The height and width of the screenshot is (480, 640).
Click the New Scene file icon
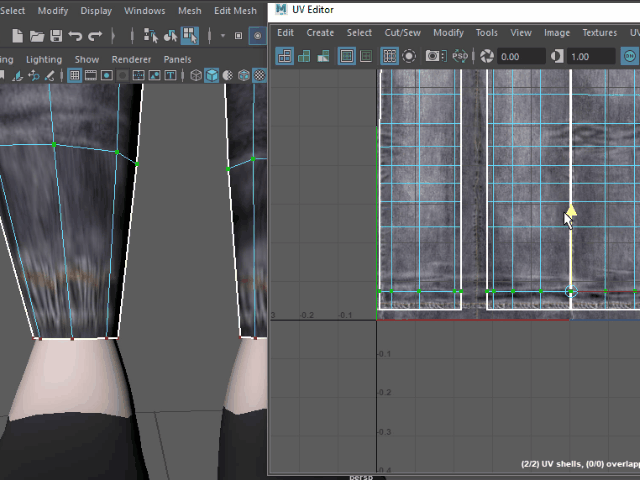17,36
